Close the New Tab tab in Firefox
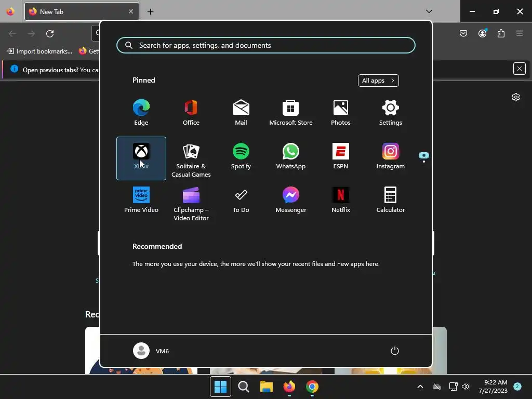Viewport: 532px width, 399px height. point(131,11)
